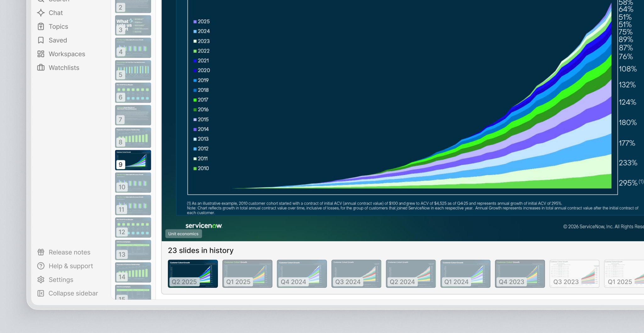
Task: Select slide 10 thumbnail
Action: [x=133, y=183]
